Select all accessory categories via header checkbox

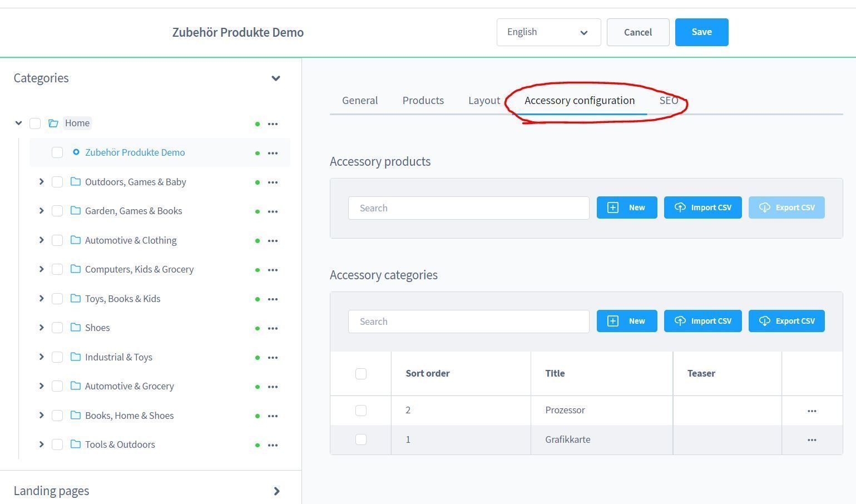pos(361,374)
